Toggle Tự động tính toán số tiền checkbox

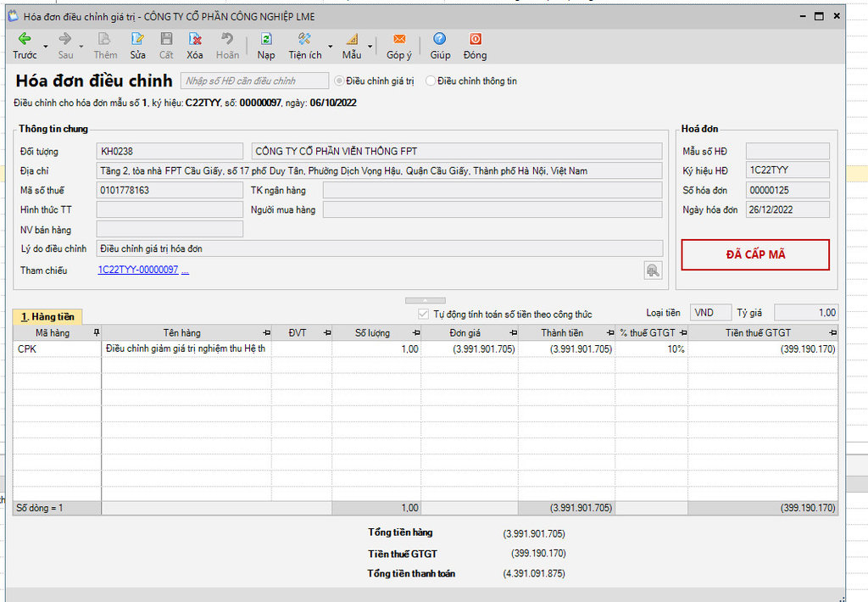pos(424,314)
